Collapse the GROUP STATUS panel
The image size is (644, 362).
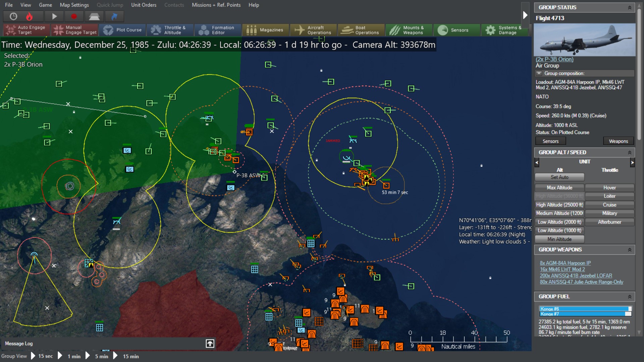coord(630,7)
